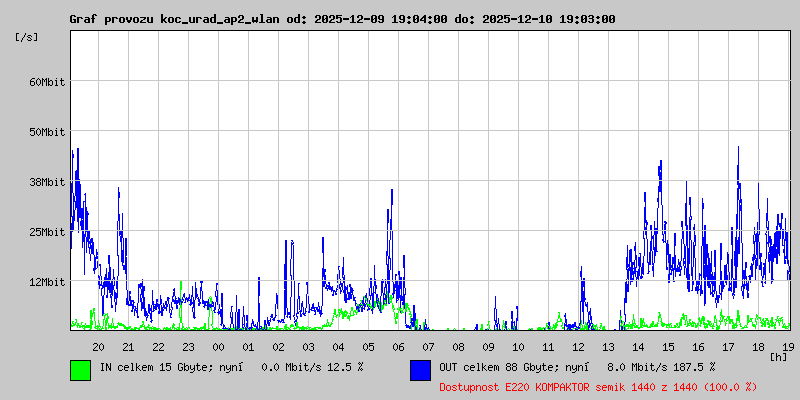800x400 pixels.
Task: Click the 60Mbit y-axis label
Action: point(47,82)
